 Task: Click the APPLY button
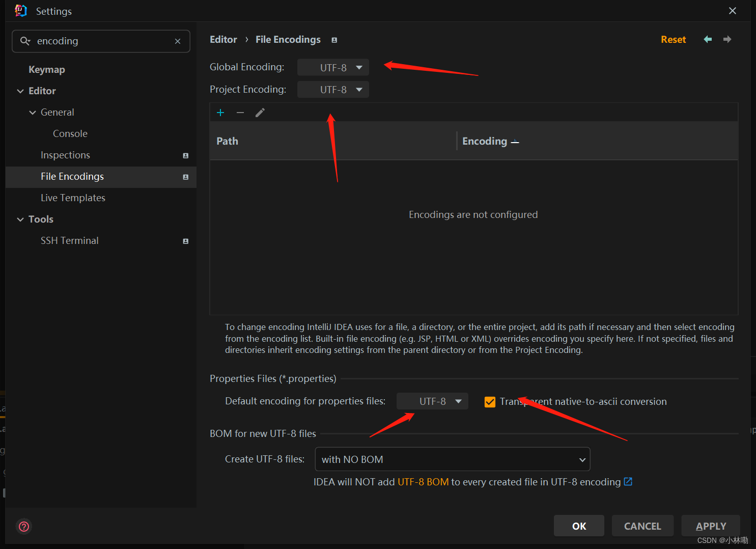pyautogui.click(x=711, y=526)
